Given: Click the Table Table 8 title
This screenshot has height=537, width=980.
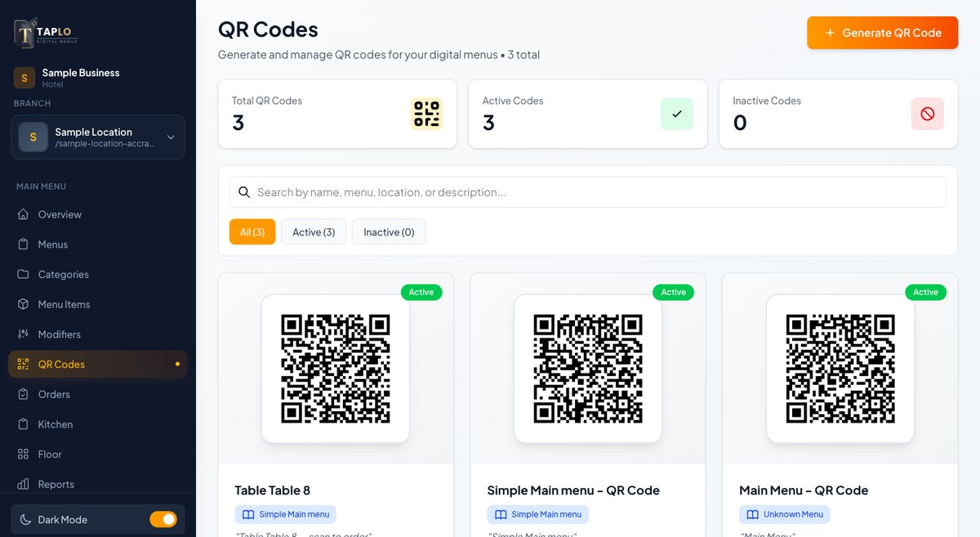Looking at the screenshot, I should [273, 490].
